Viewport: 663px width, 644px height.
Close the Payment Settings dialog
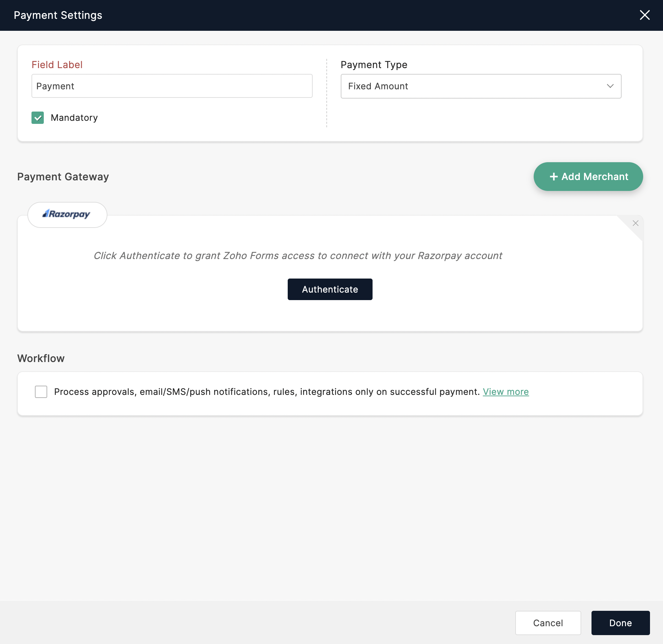coord(645,15)
